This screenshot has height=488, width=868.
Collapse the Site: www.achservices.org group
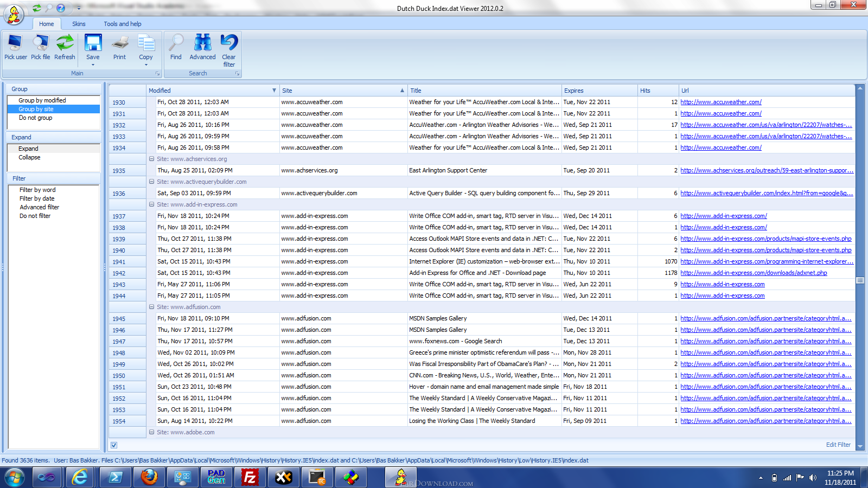152,159
